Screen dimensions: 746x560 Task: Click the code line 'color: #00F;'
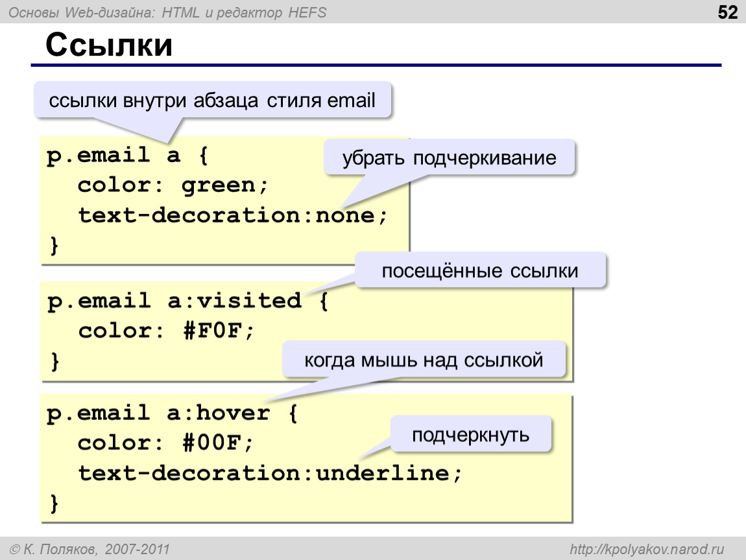click(x=166, y=443)
